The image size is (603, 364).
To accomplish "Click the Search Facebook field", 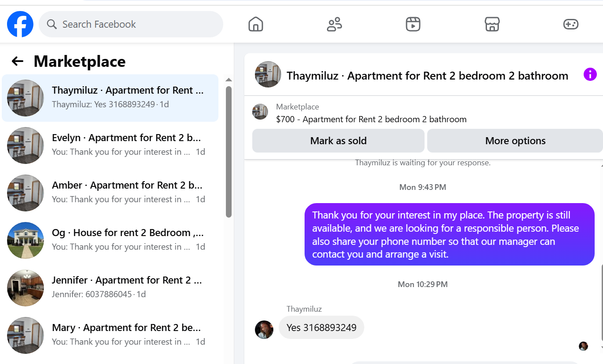I will click(131, 24).
